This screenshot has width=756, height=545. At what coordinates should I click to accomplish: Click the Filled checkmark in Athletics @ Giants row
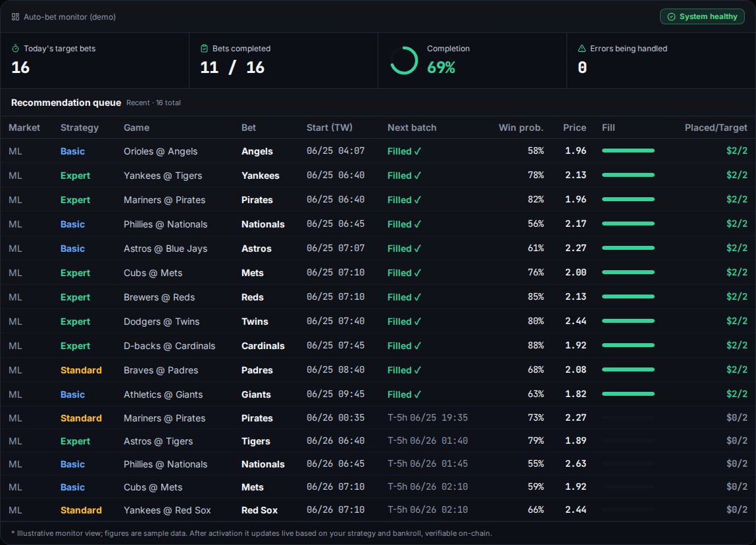coord(418,394)
